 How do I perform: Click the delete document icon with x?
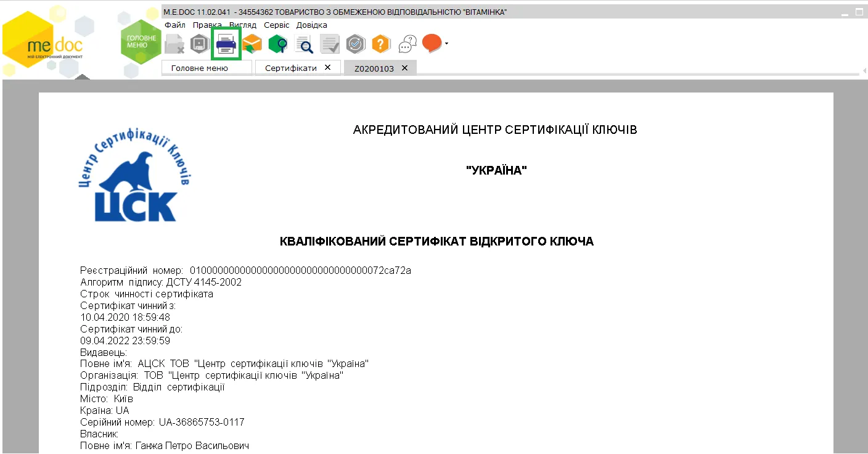point(174,44)
